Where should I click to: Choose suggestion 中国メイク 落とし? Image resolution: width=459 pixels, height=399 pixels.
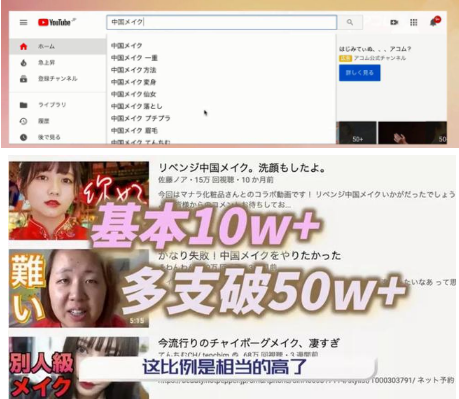221,106
